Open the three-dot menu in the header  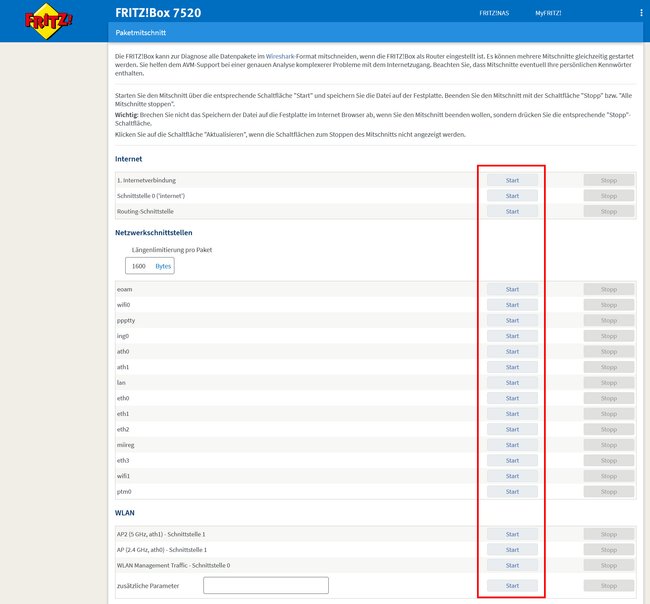coord(641,13)
